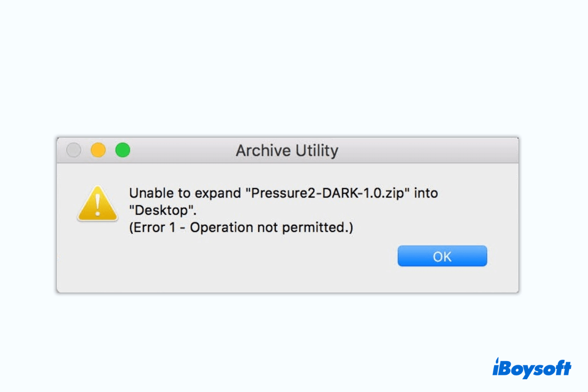Click the hand-shaped "i" in the iBoysoft logo
The image size is (588, 392).
(498, 367)
